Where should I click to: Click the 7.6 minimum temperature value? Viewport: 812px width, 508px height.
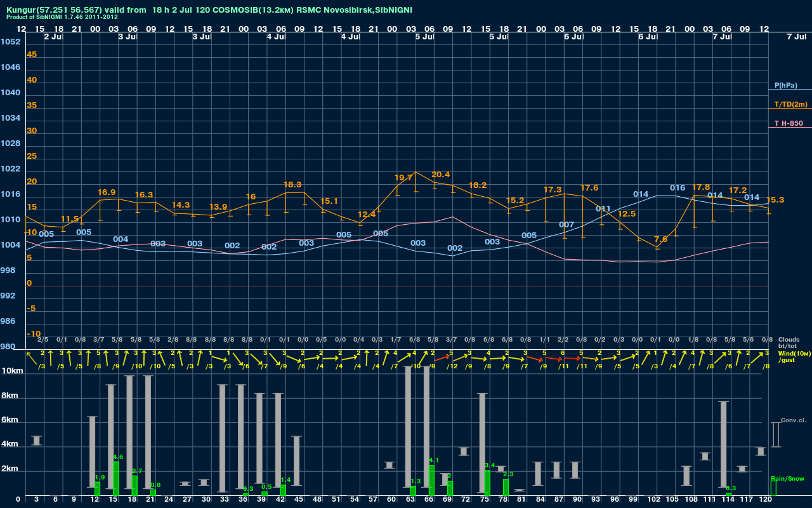click(660, 239)
